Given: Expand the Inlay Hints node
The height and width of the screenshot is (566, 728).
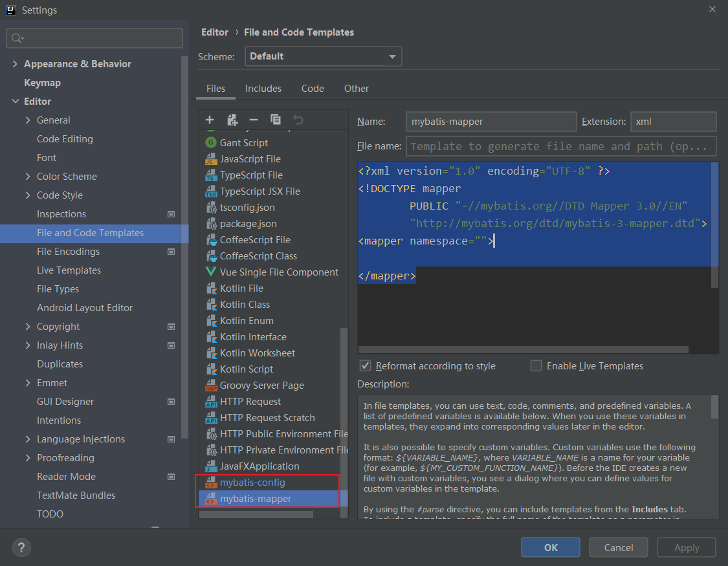Looking at the screenshot, I should tap(28, 345).
